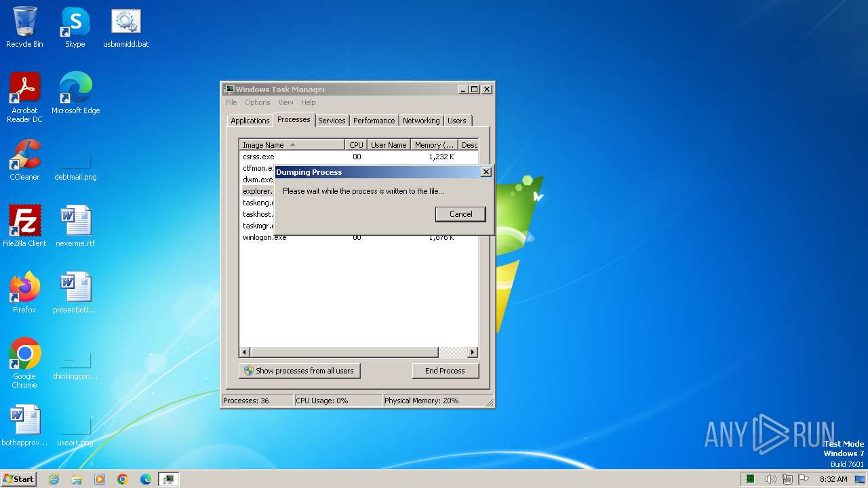Select the neverme.rtf document icon
The height and width of the screenshot is (488, 868).
click(x=75, y=226)
